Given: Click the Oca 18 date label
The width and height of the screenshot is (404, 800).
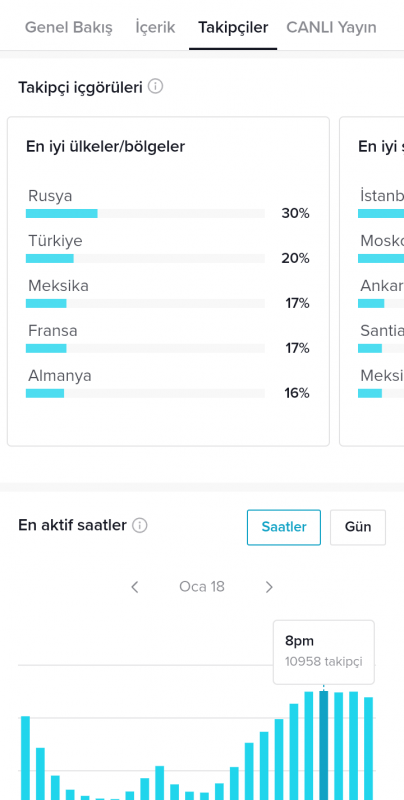Looking at the screenshot, I should point(201,587).
